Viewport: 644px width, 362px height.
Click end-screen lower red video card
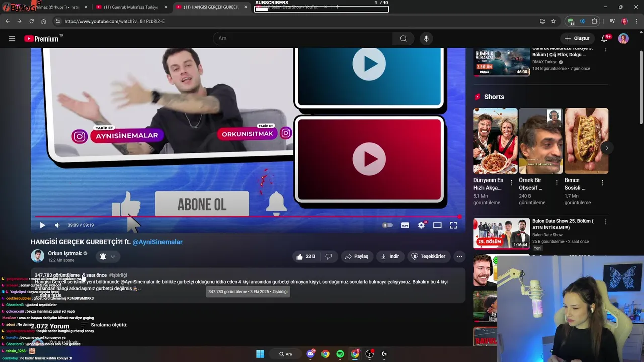click(369, 159)
